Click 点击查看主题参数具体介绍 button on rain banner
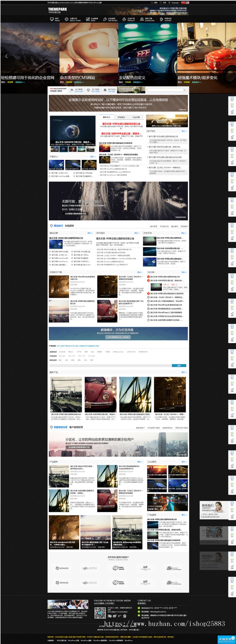The height and width of the screenshot is (644, 236). (75, 214)
